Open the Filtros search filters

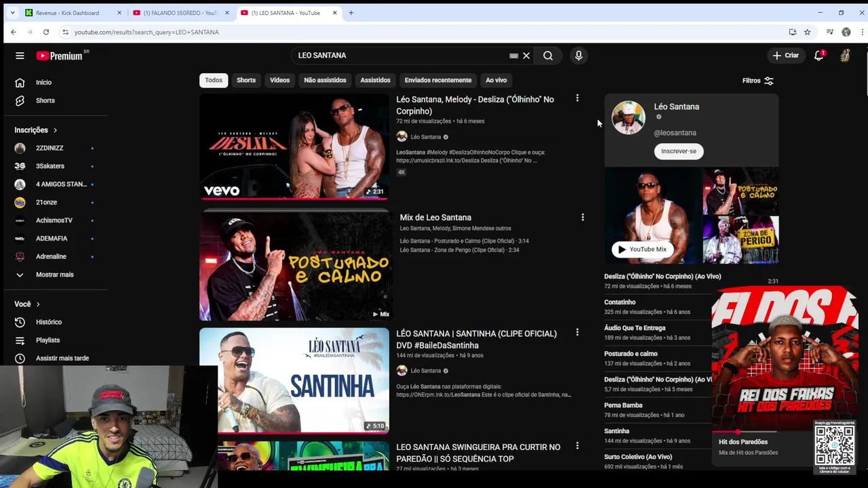758,81
